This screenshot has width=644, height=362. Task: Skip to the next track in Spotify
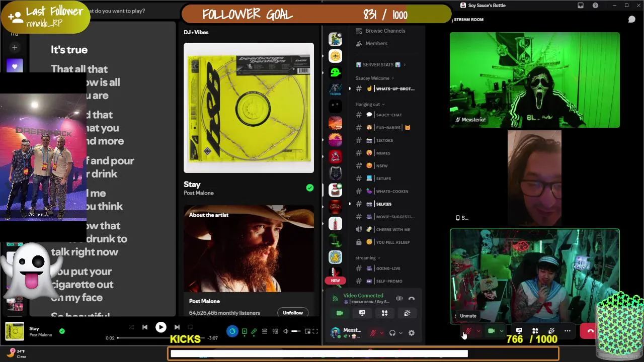tap(177, 327)
